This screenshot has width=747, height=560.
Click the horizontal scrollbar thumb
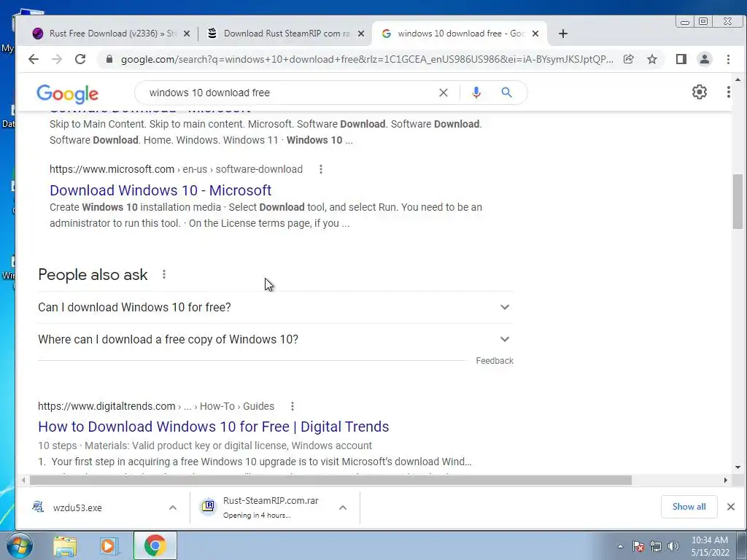coord(330,480)
